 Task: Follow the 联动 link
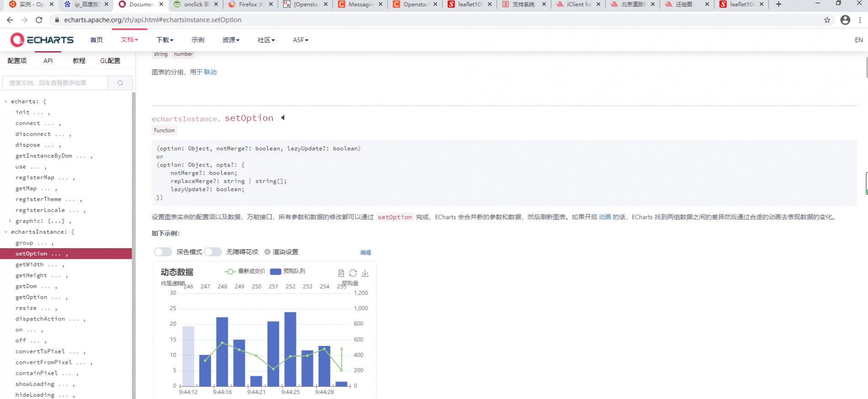click(210, 72)
